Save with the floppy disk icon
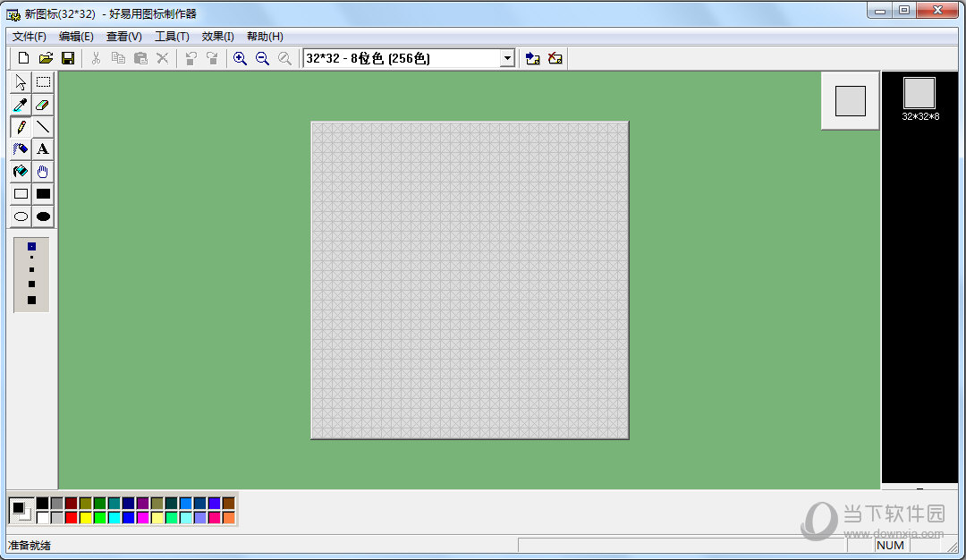Screen dimensions: 966x560 68,58
